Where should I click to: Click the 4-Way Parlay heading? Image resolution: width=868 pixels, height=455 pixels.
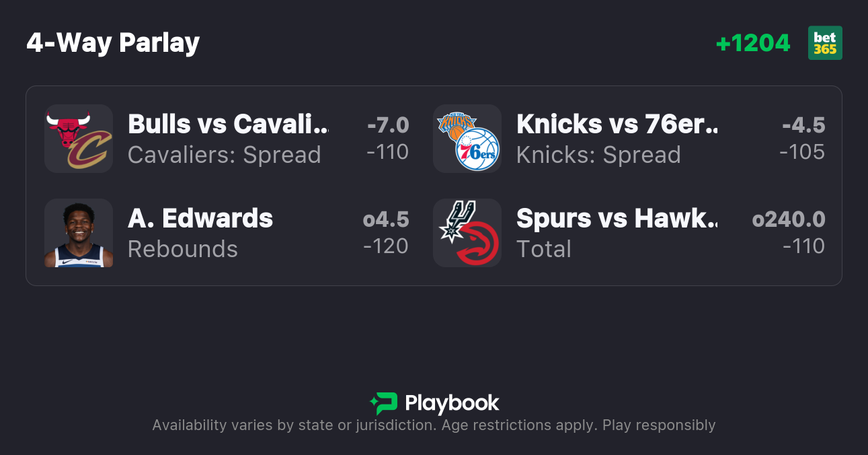pyautogui.click(x=113, y=43)
